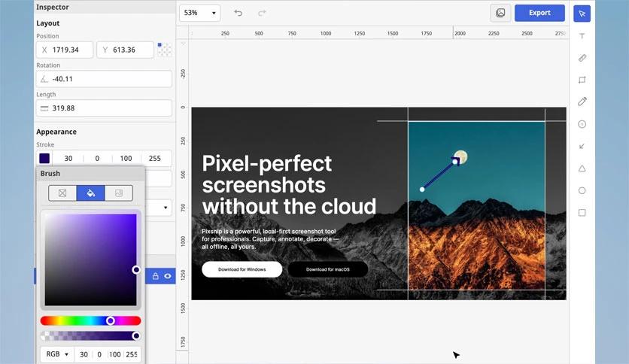Click the anchor point grid icon
The height and width of the screenshot is (364, 629).
[x=165, y=50]
